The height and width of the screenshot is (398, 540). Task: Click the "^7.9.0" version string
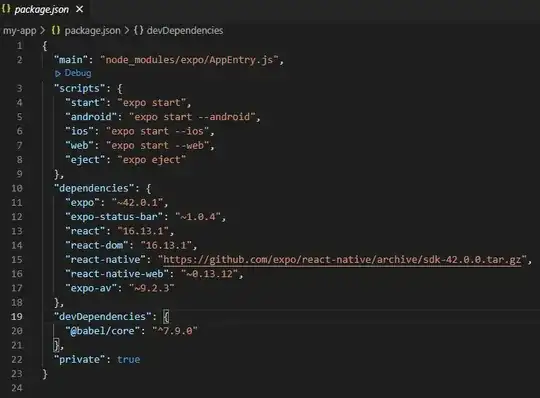(x=175, y=331)
